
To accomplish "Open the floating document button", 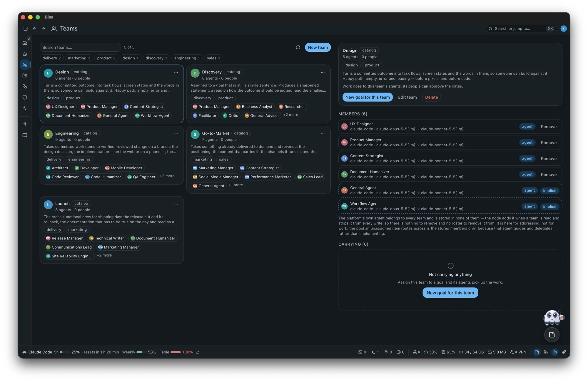I will [552, 335].
